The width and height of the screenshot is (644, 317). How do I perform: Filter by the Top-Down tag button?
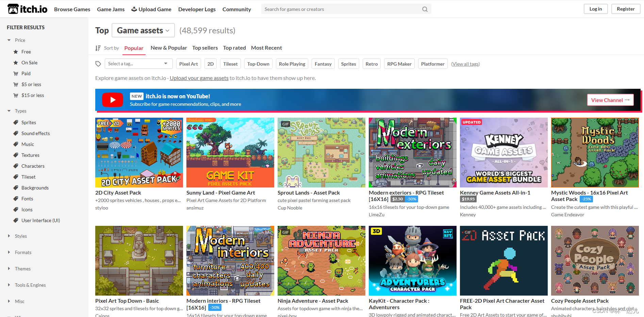(x=258, y=64)
